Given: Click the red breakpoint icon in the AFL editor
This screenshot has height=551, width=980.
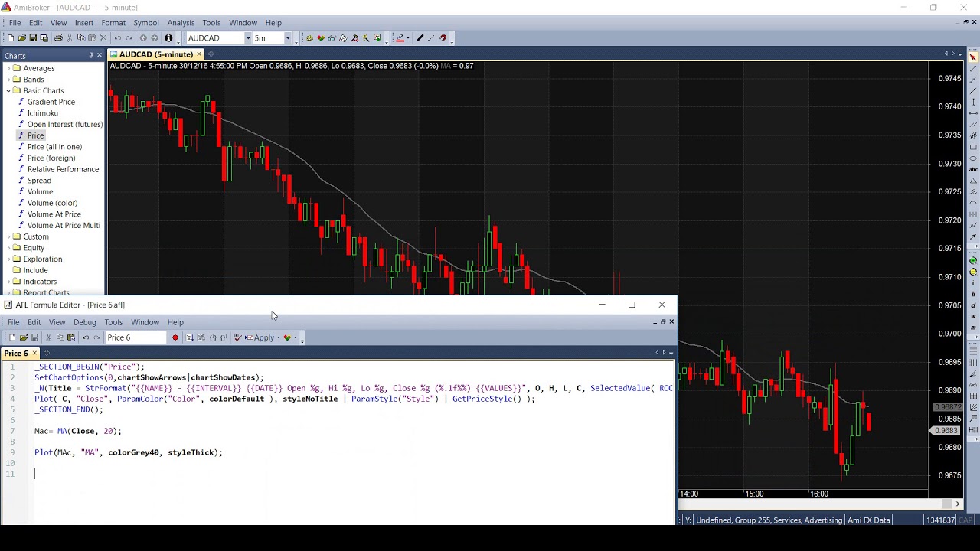Looking at the screenshot, I should (175, 337).
